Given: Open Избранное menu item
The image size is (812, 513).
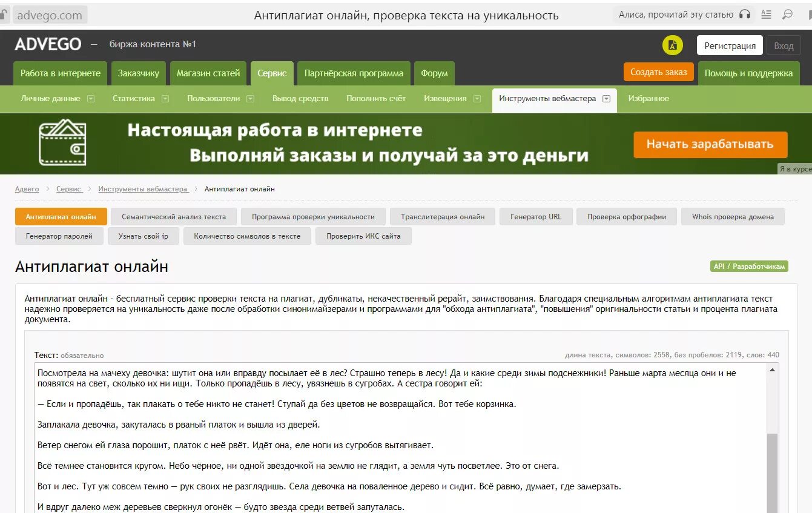Looking at the screenshot, I should coord(649,99).
